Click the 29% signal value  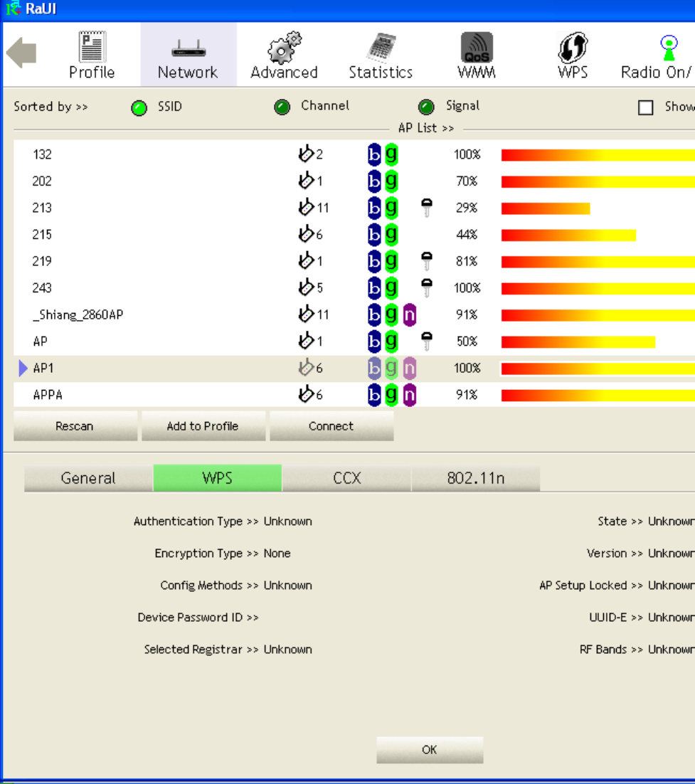coord(467,208)
